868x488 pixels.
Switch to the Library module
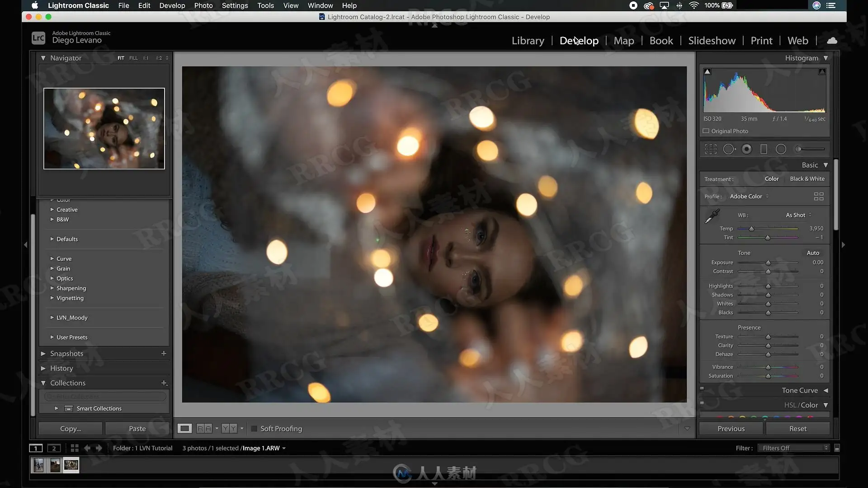pyautogui.click(x=528, y=41)
